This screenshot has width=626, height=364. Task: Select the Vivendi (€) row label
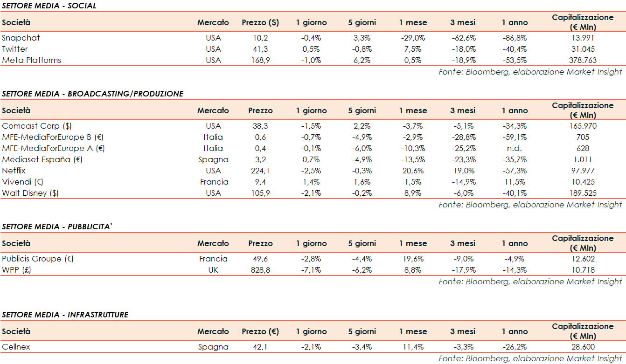coord(22,182)
